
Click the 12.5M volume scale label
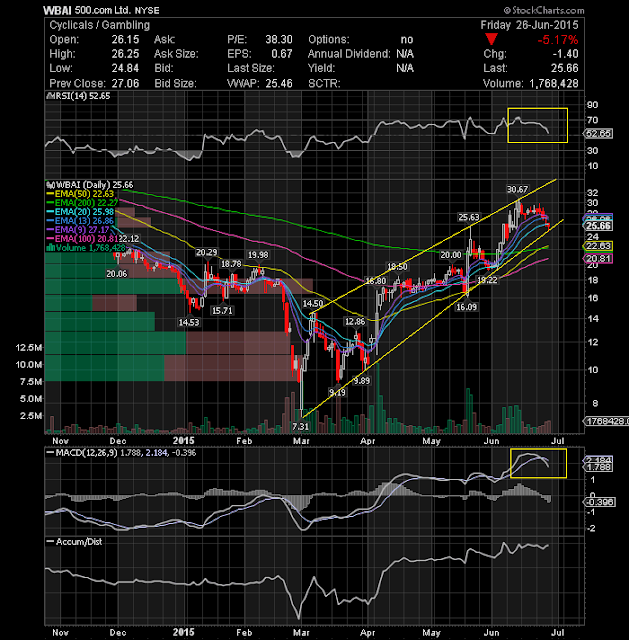click(x=29, y=348)
